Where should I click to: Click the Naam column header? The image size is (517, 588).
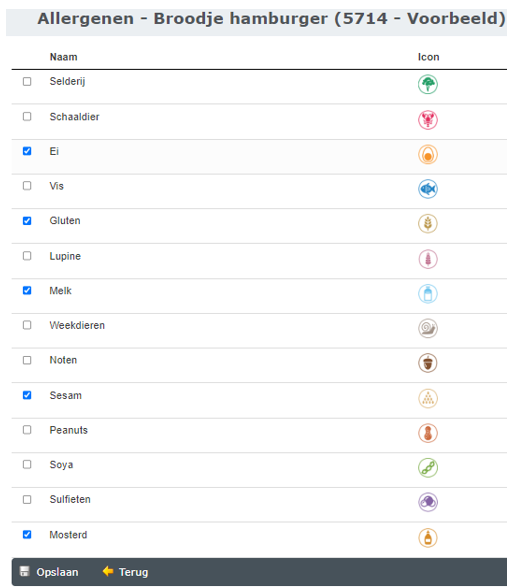63,57
